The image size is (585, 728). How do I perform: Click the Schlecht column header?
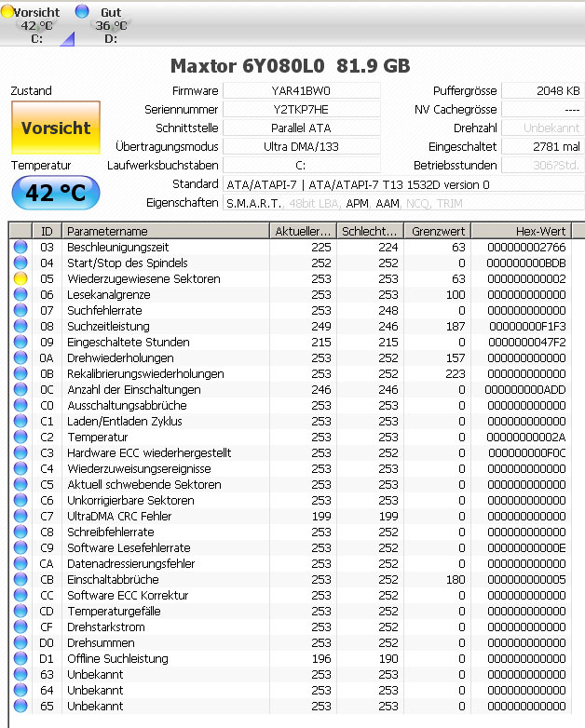pyautogui.click(x=370, y=231)
